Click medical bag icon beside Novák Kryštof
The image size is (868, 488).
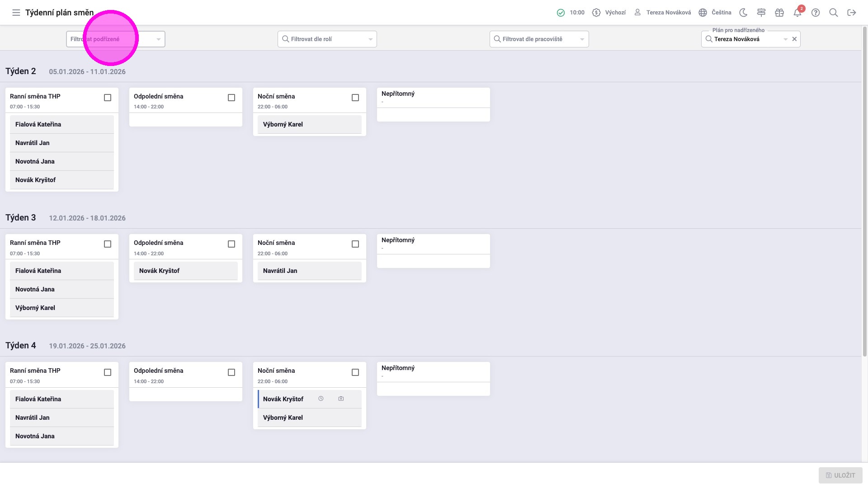tap(341, 399)
